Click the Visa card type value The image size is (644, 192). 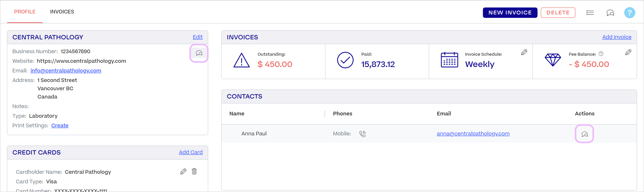point(51,181)
